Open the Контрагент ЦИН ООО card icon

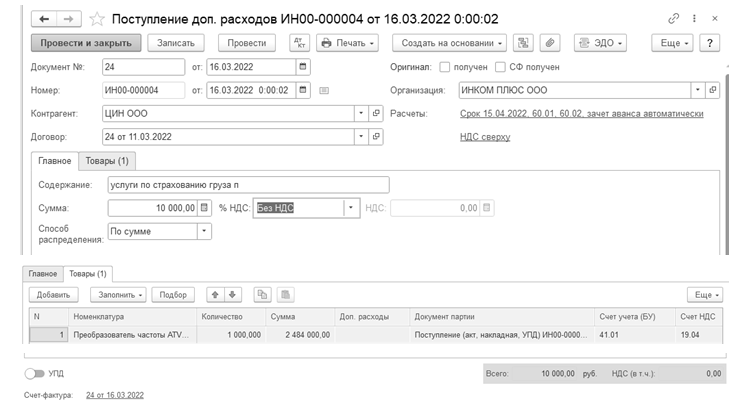coord(376,113)
